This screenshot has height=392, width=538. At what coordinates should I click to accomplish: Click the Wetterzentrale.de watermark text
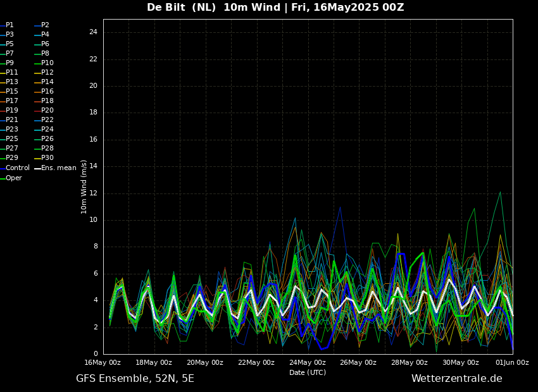click(x=456, y=379)
